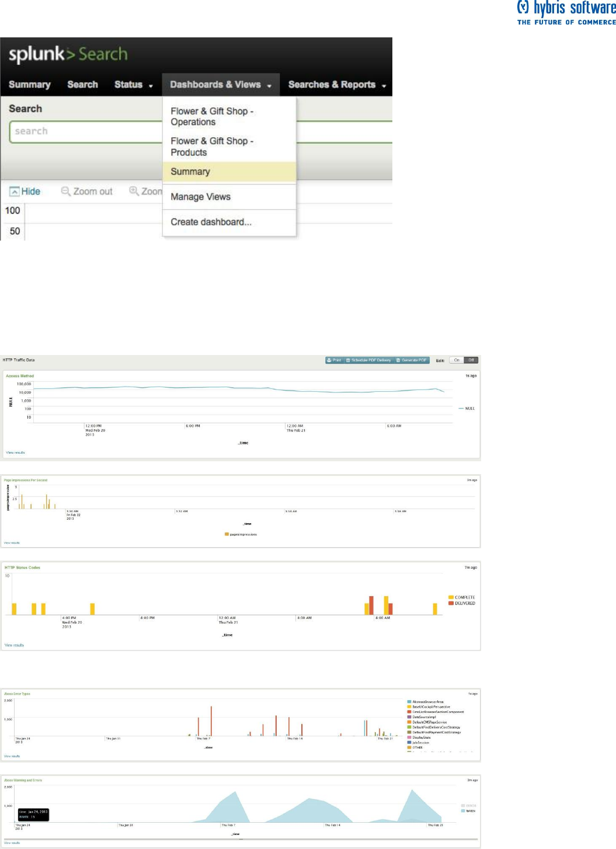Screen dimensions: 616x849
Task: Click the pageimpressions legend swatch
Action: tap(227, 534)
